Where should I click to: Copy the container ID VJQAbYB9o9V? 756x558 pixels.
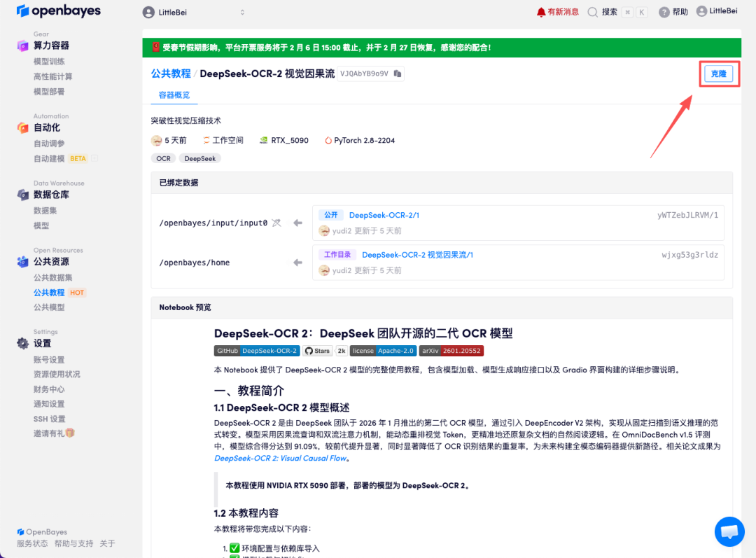pos(398,74)
